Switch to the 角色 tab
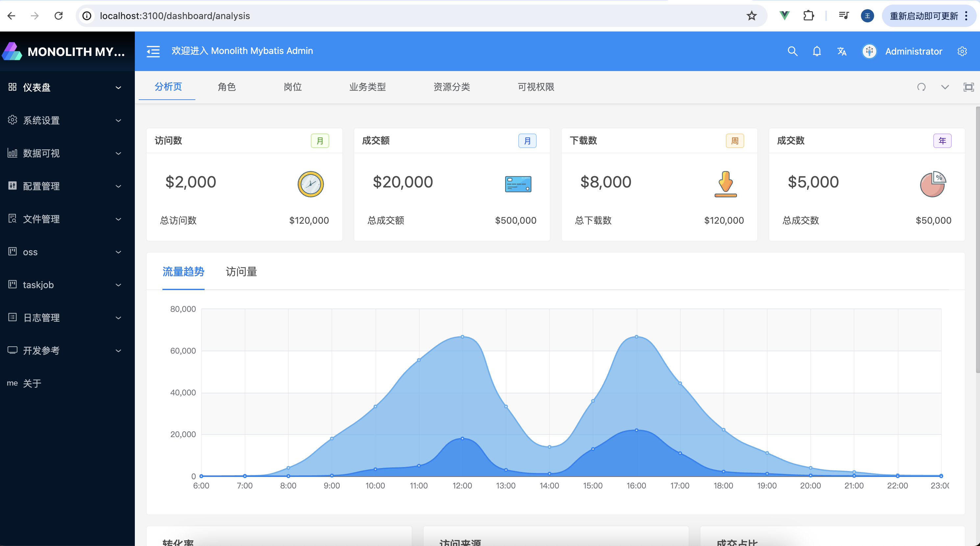Screen dimensions: 980x546 click(x=227, y=87)
